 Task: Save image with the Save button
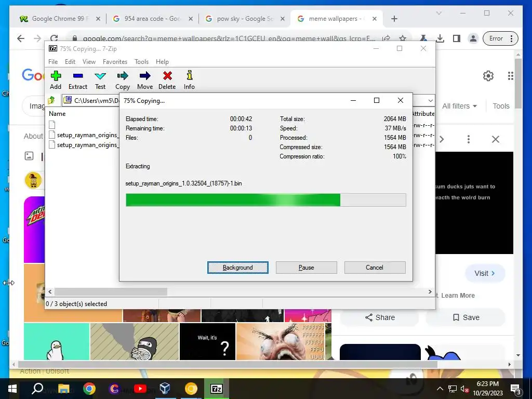coord(465,317)
